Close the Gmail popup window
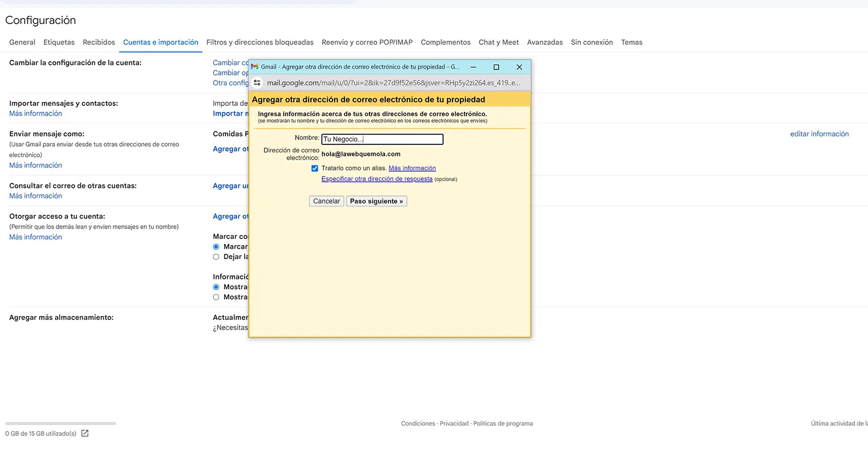This screenshot has width=868, height=461. click(x=519, y=67)
